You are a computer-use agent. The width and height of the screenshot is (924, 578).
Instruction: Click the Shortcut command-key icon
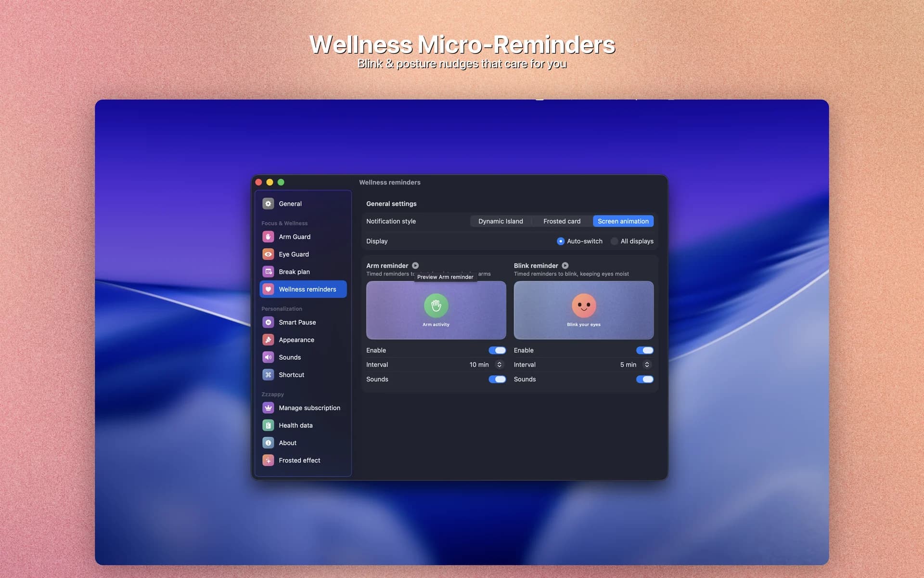268,375
